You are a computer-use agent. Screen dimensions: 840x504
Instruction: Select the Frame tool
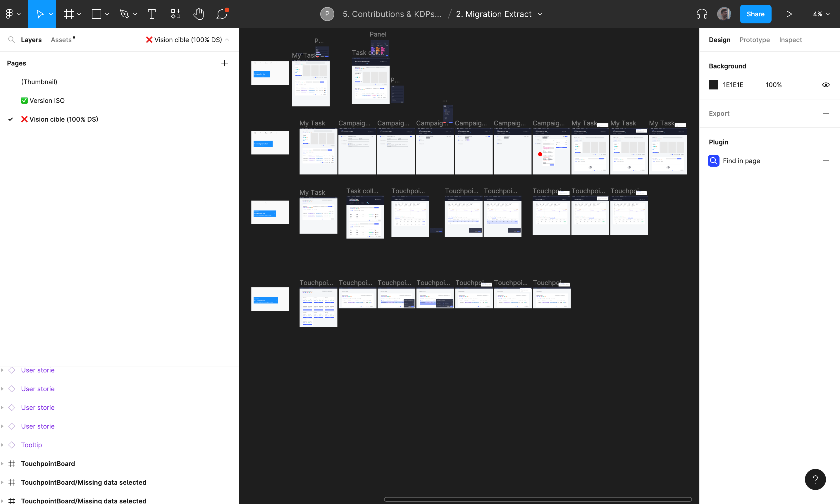69,14
